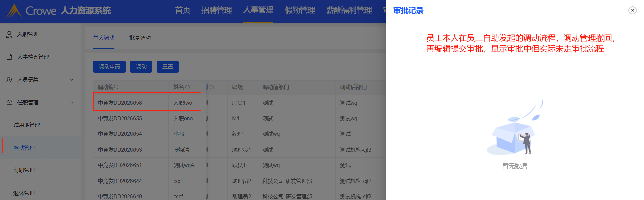This screenshot has width=644, height=200.
Task: Open 假勤管理 in top navigation
Action: tap(300, 10)
